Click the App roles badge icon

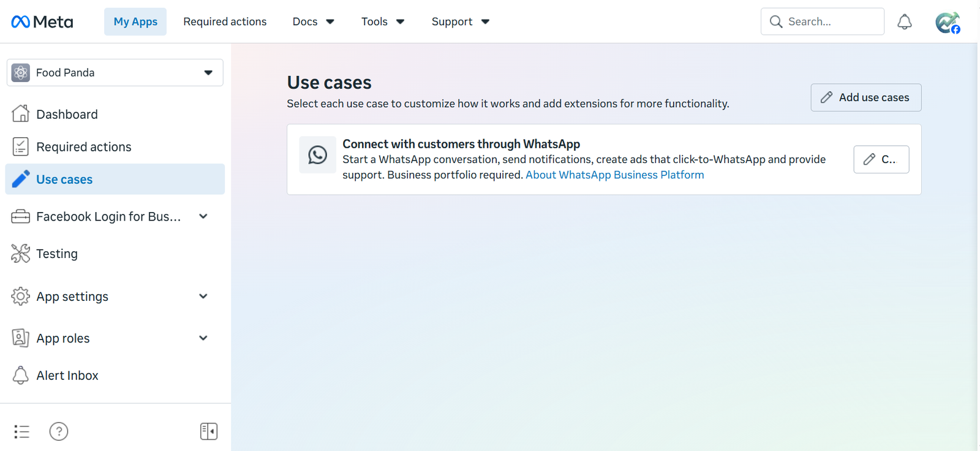[x=20, y=338]
